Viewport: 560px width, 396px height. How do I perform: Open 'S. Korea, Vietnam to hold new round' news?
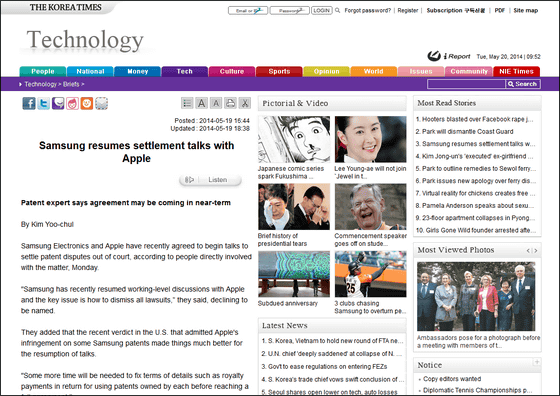332,341
